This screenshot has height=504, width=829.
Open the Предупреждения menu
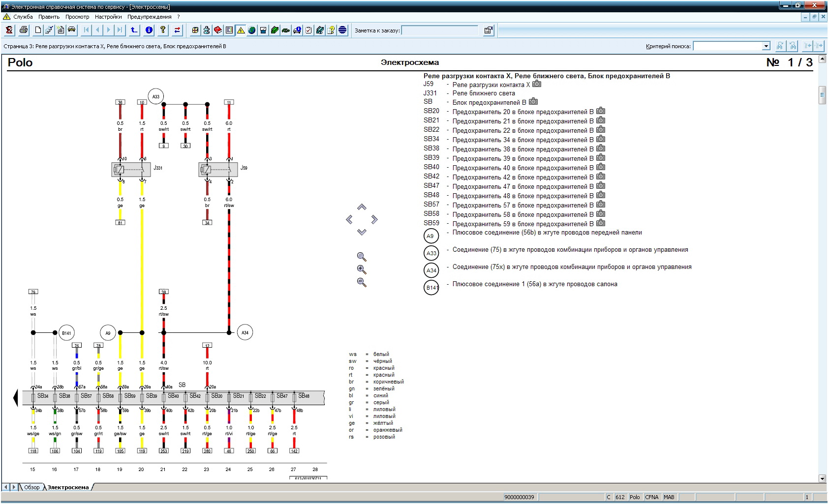pyautogui.click(x=149, y=17)
